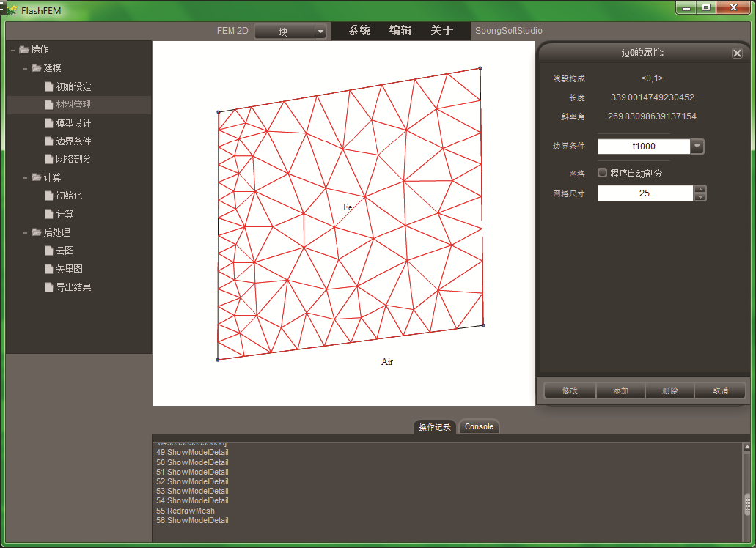This screenshot has height=548, width=756.
Task: Close the 边0的属性 properties panel
Action: tap(737, 53)
